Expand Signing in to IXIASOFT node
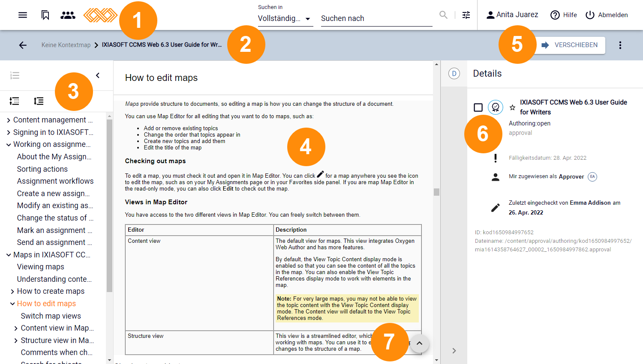 9,132
